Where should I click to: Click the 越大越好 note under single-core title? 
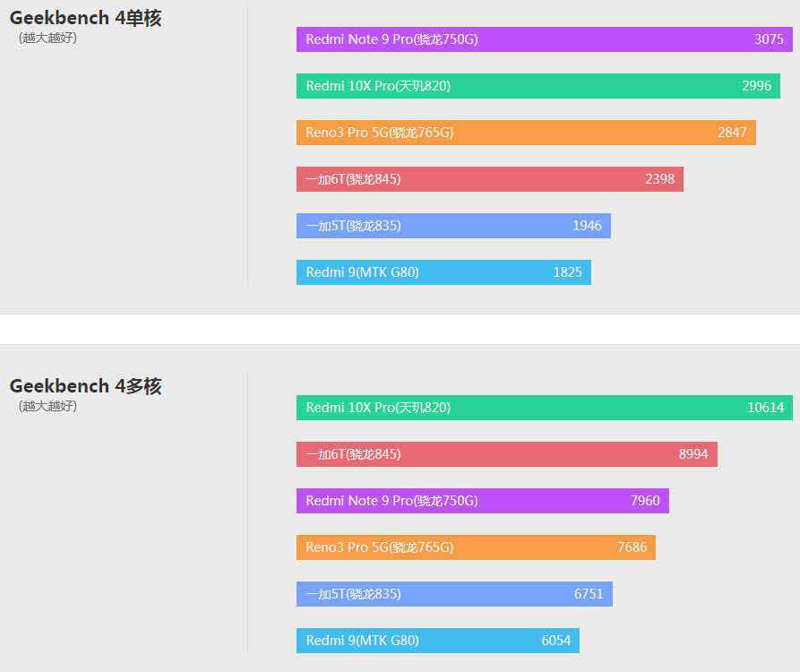(48, 39)
